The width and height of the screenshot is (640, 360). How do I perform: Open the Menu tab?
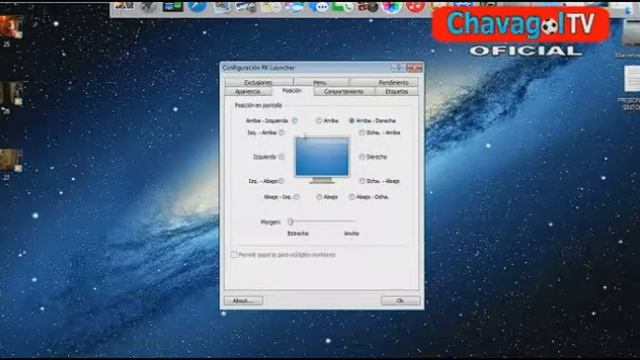[320, 82]
